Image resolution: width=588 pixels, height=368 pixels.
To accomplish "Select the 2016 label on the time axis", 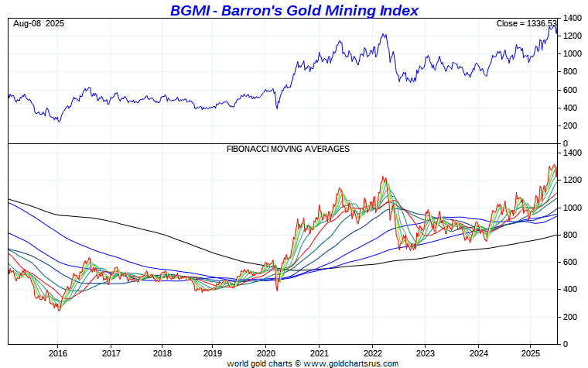I will click(x=58, y=354).
